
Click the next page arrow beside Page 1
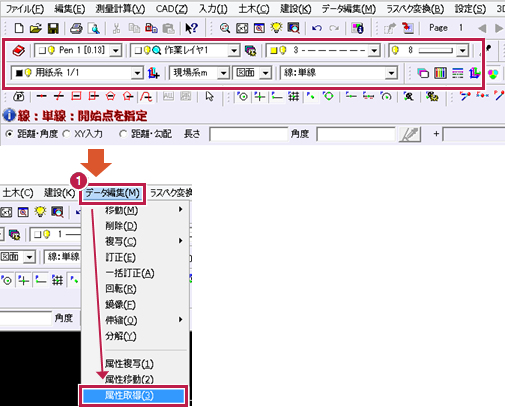[x=498, y=28]
